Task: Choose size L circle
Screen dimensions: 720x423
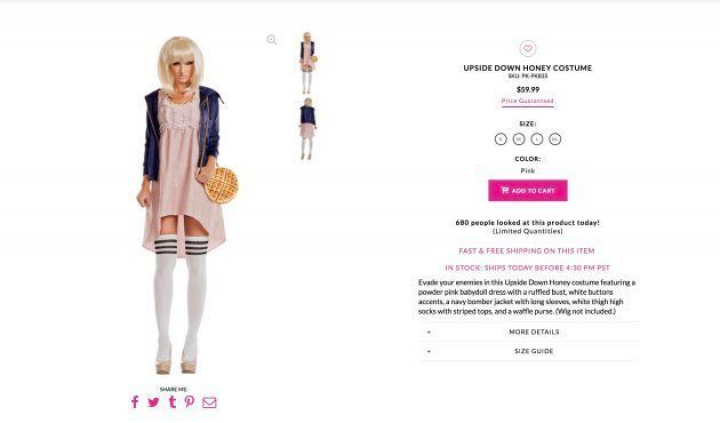Action: [x=537, y=139]
